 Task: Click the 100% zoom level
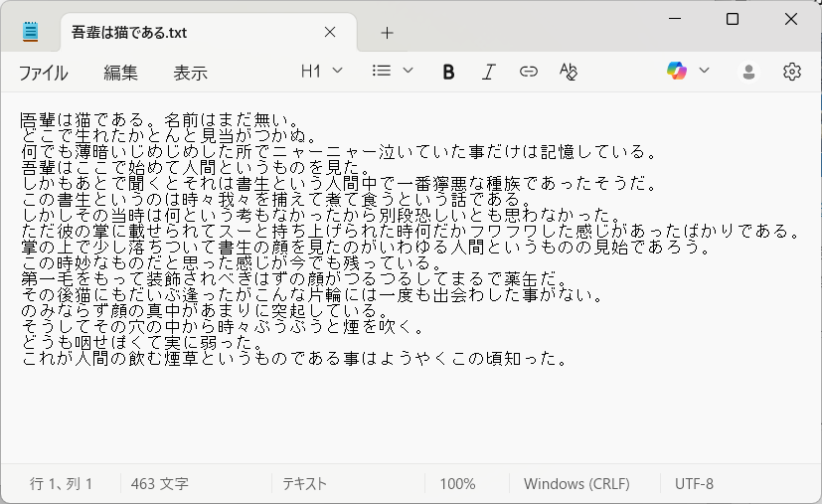[x=457, y=483]
